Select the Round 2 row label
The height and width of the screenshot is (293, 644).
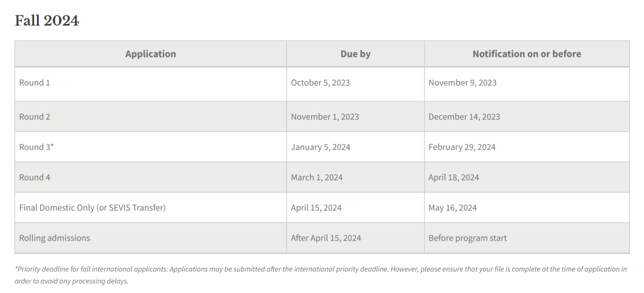(35, 117)
